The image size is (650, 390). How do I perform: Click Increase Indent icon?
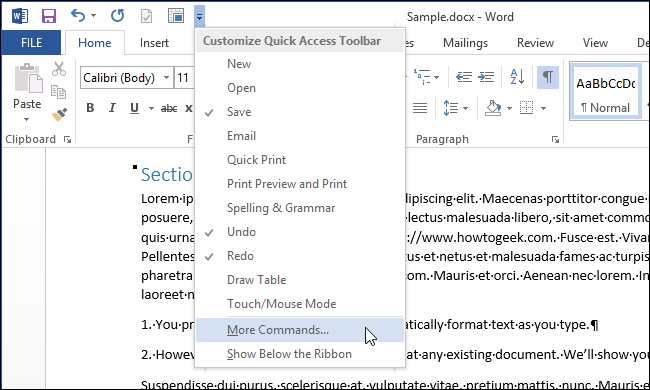pos(486,77)
